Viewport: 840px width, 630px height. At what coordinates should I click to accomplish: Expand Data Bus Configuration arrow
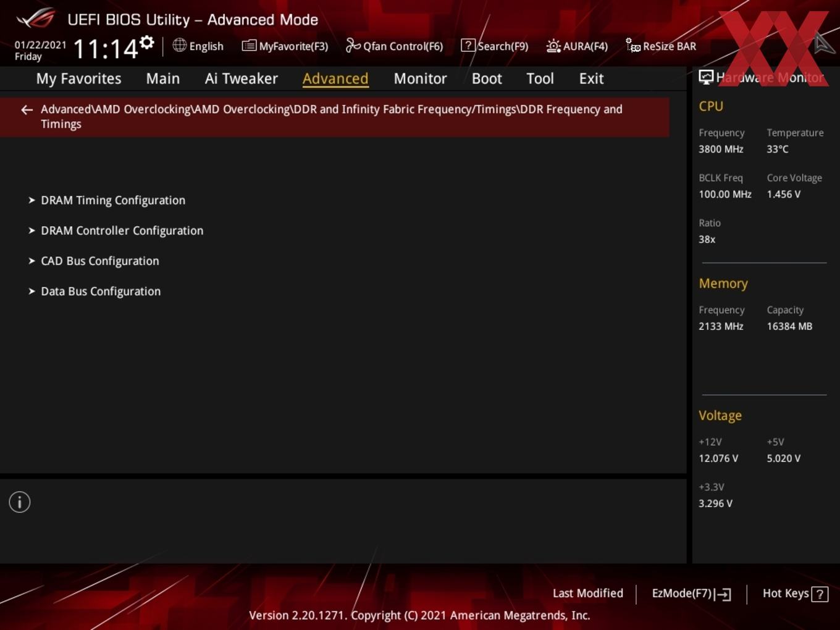click(31, 291)
